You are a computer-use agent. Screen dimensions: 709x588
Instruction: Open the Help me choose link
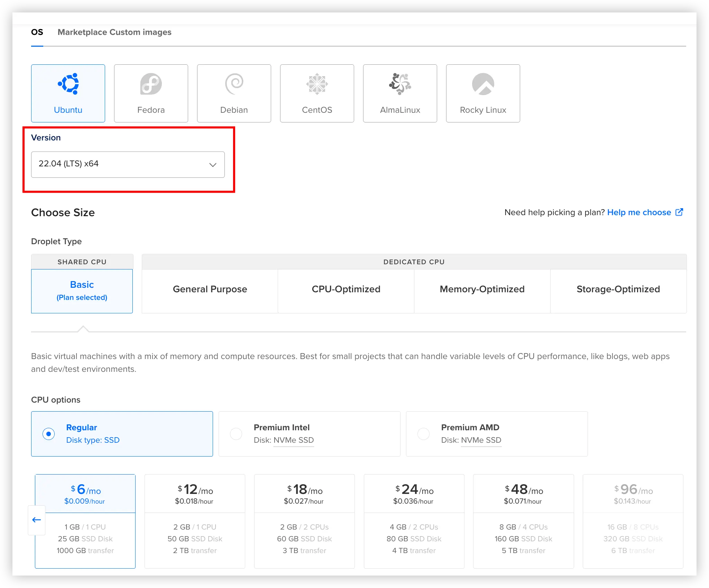639,212
